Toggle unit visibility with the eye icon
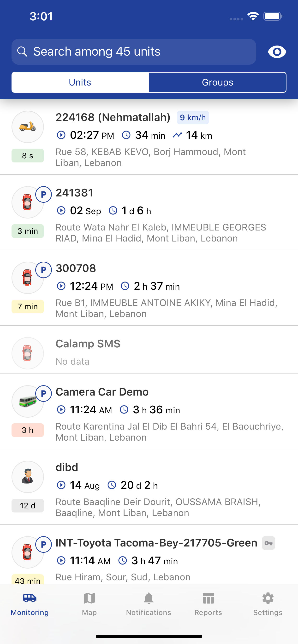 point(277,52)
